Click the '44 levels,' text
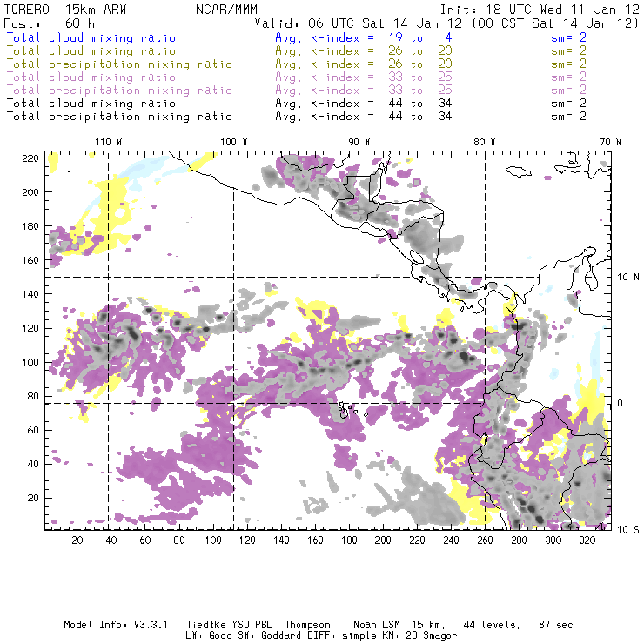 [x=492, y=625]
